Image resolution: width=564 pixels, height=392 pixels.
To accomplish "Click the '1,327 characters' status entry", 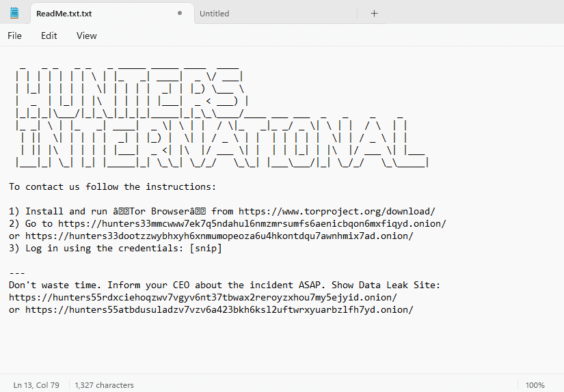I will (x=105, y=384).
